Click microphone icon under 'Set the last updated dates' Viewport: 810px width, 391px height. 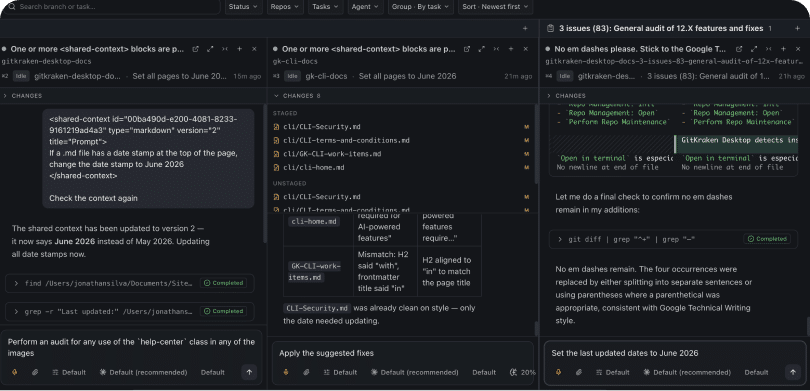tap(558, 372)
